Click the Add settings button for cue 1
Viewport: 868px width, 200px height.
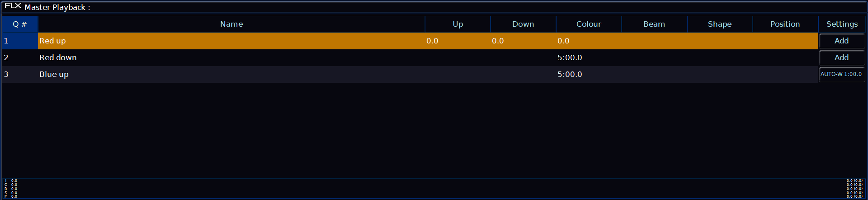[842, 41]
